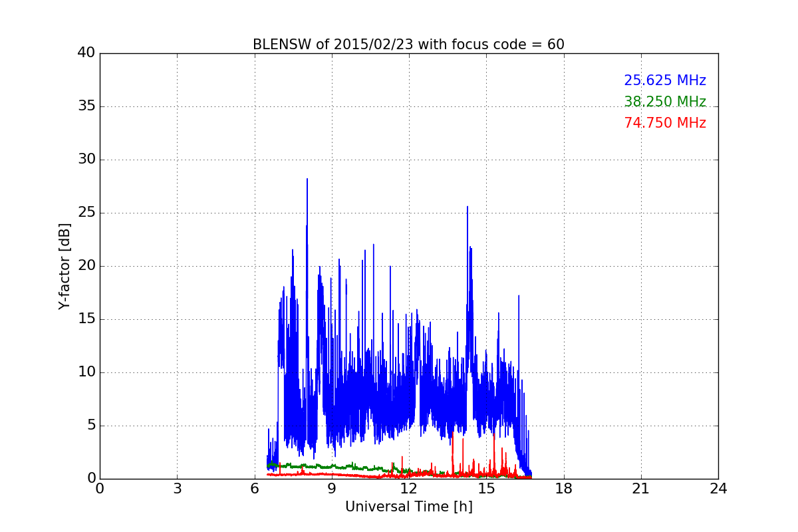Click the y-axis tick label '20'
The height and width of the screenshot is (532, 798).
(86, 266)
